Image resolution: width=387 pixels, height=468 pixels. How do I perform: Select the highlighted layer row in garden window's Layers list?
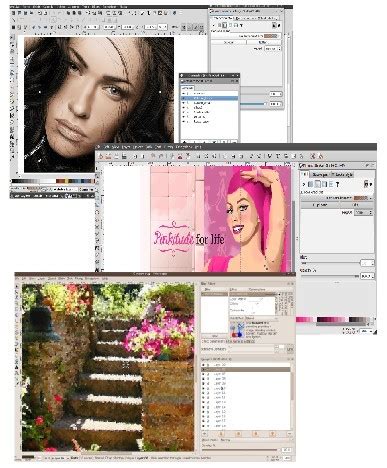[x=246, y=370]
